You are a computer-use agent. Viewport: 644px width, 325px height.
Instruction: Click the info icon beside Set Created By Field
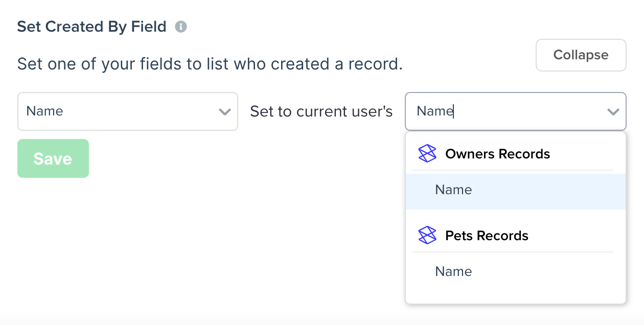[x=181, y=27]
